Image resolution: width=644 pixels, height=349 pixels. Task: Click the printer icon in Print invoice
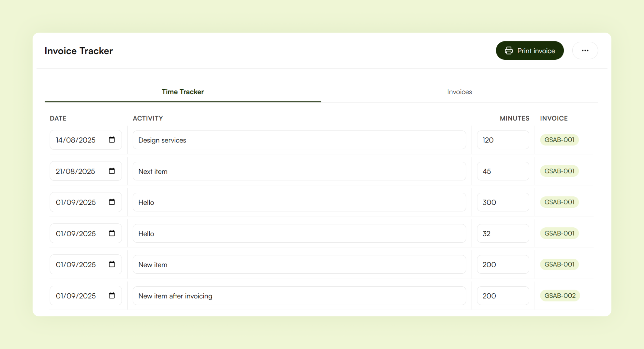pos(509,51)
